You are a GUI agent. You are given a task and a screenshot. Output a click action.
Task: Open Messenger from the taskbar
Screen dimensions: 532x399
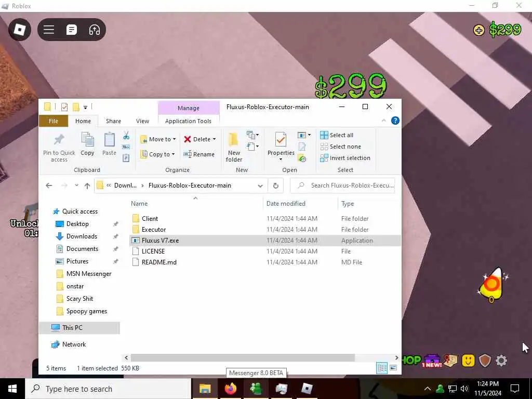click(256, 389)
